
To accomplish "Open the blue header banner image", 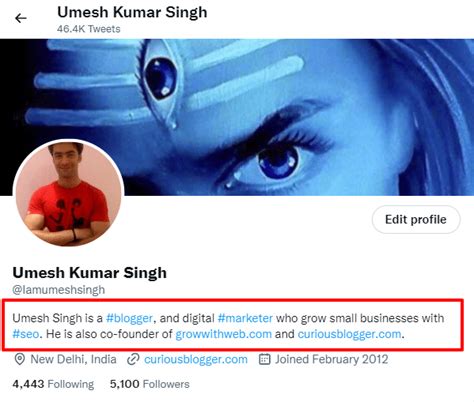I will tap(237, 117).
